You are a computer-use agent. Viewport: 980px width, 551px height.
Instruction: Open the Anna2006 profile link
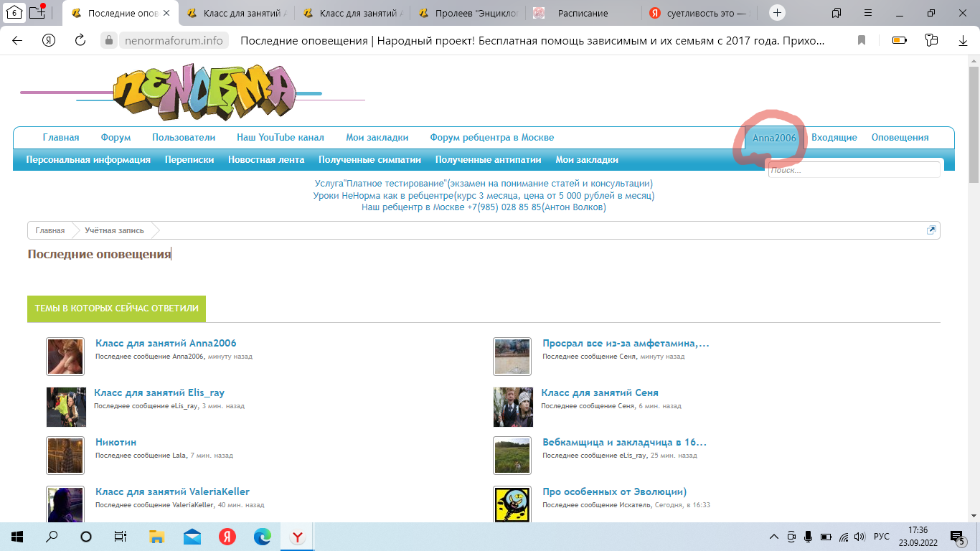[774, 138]
